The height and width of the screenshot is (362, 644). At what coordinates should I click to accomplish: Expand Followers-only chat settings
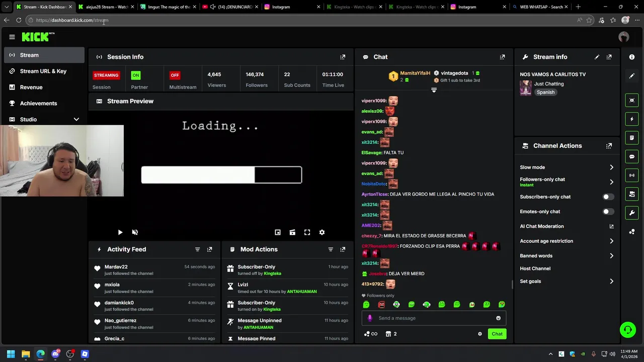pos(611,182)
